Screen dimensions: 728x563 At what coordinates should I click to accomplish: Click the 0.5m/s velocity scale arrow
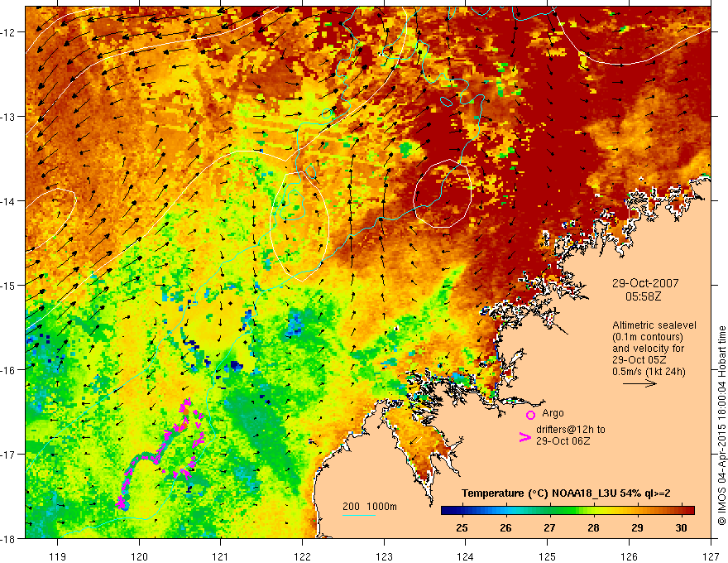tap(639, 383)
